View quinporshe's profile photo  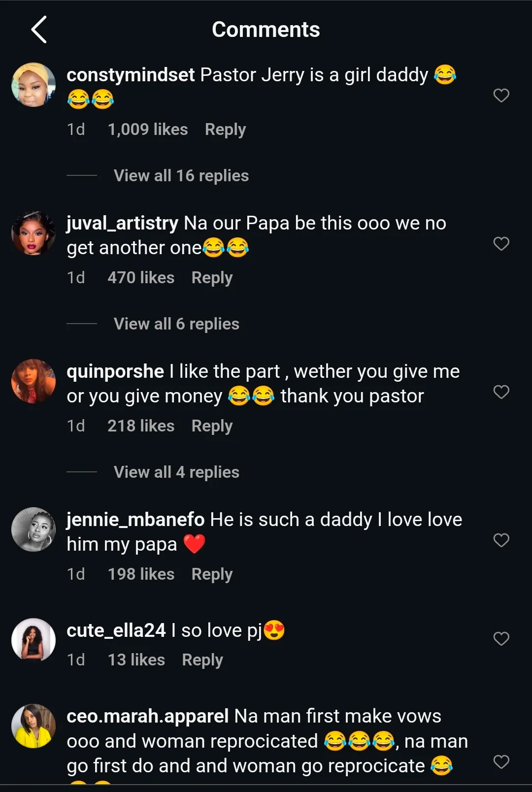tap(33, 381)
